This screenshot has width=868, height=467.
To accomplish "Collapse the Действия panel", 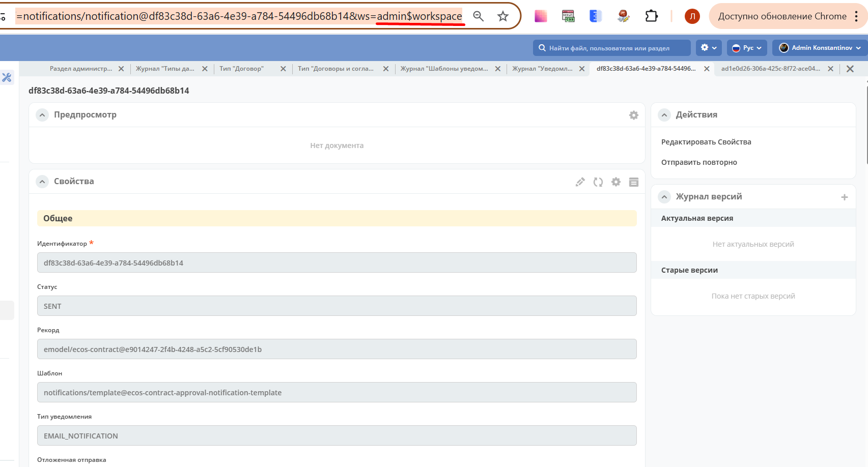I will [664, 115].
